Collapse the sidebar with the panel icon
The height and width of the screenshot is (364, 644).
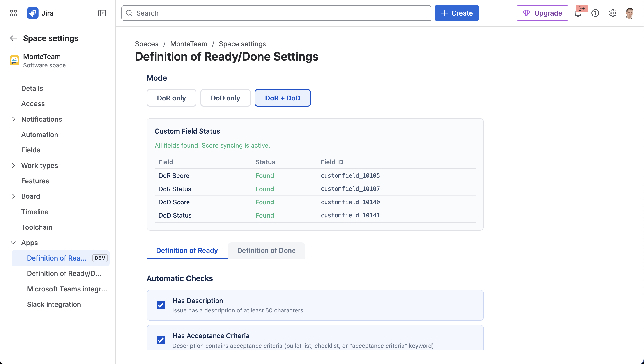[102, 13]
